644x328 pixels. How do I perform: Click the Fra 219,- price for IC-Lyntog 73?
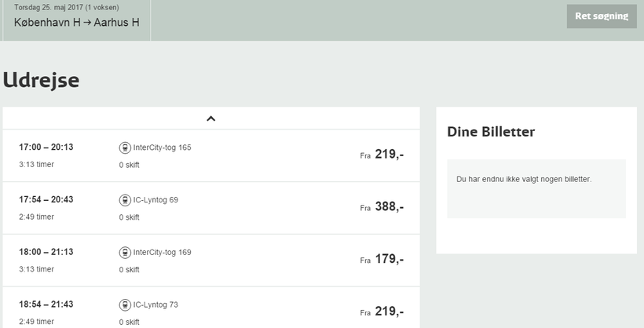click(x=382, y=312)
